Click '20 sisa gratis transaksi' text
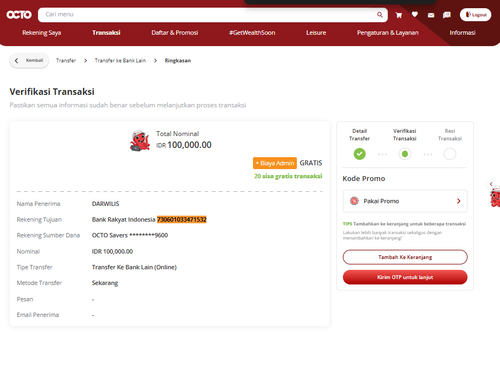The width and height of the screenshot is (500, 375). tap(288, 176)
